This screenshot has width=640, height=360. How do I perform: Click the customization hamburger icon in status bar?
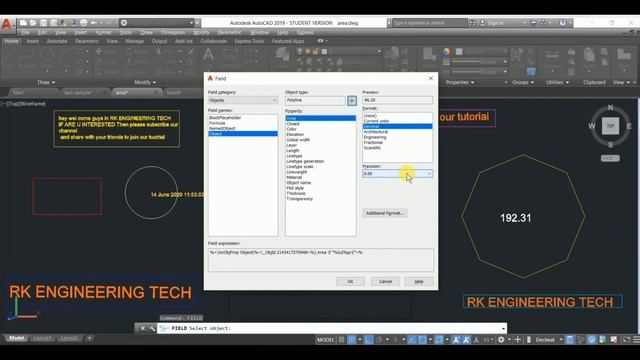[636, 340]
